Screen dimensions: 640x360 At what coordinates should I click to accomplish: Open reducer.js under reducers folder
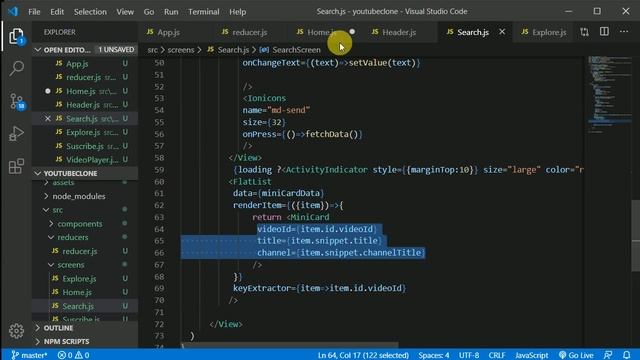point(85,251)
